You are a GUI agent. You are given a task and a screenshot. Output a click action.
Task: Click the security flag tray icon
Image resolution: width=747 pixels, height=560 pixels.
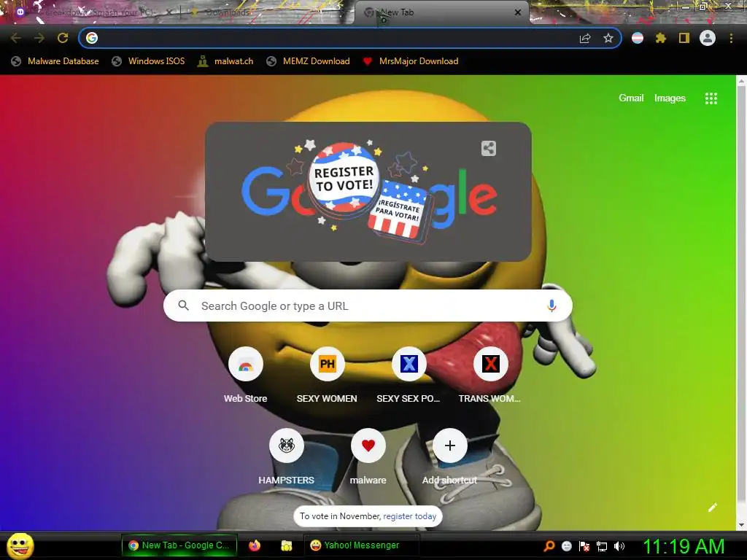click(x=584, y=546)
